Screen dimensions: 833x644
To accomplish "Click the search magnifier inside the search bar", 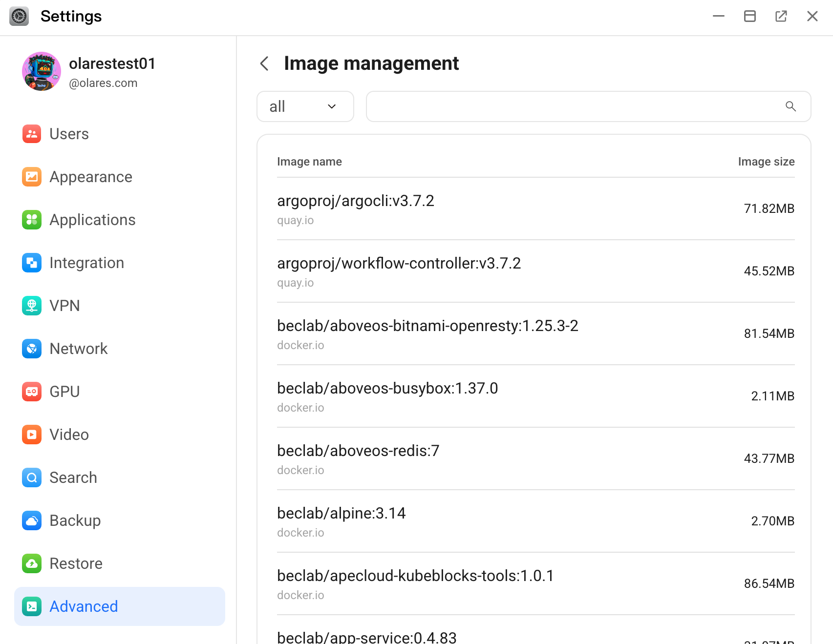I will (791, 106).
